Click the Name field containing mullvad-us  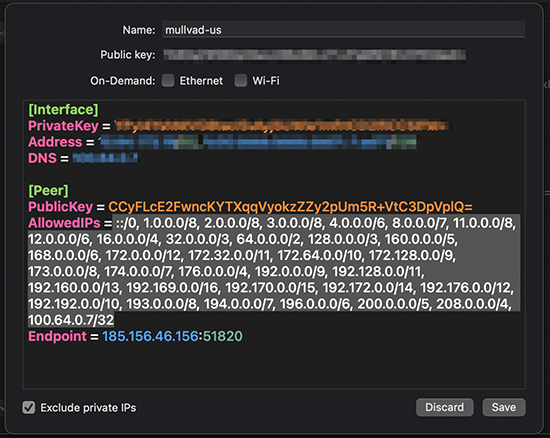coord(343,30)
